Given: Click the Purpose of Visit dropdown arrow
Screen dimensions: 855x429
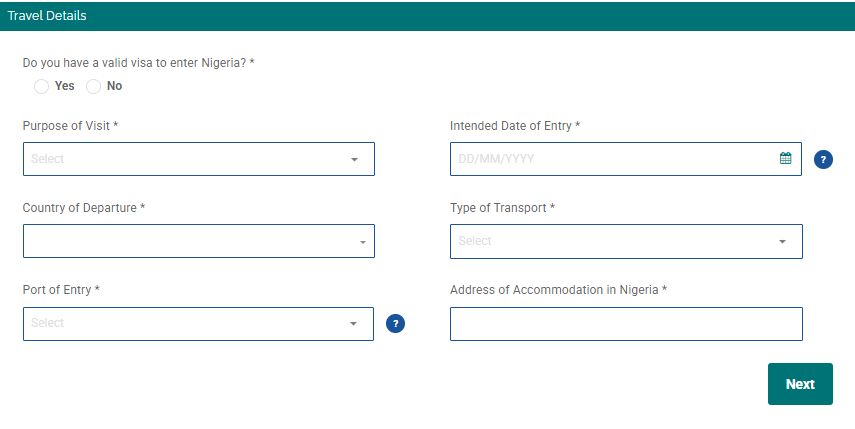Looking at the screenshot, I should [354, 160].
